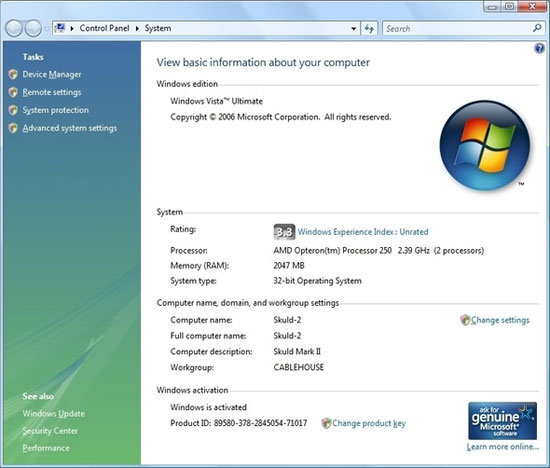Viewport: 550px width, 468px height.
Task: Click shield icon next to Advanced system settings
Action: pyautogui.click(x=13, y=128)
